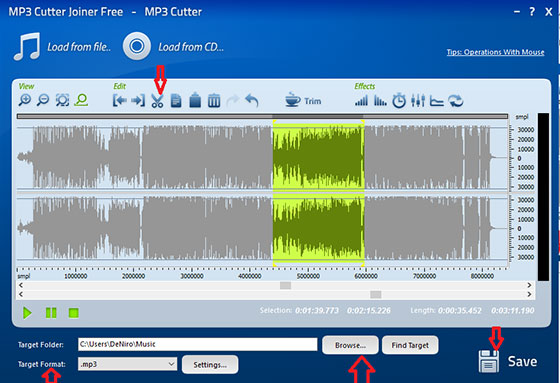560x383 pixels.
Task: Cut selection with the scissors tool
Action: click(157, 101)
